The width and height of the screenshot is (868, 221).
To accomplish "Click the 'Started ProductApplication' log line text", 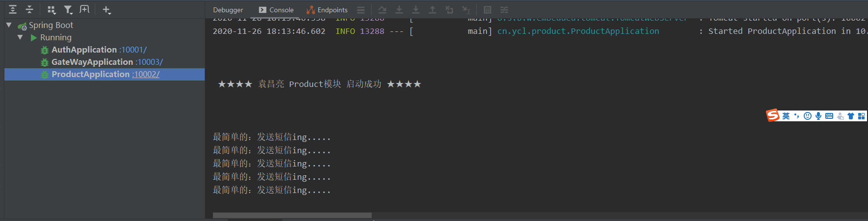I will 788,31.
